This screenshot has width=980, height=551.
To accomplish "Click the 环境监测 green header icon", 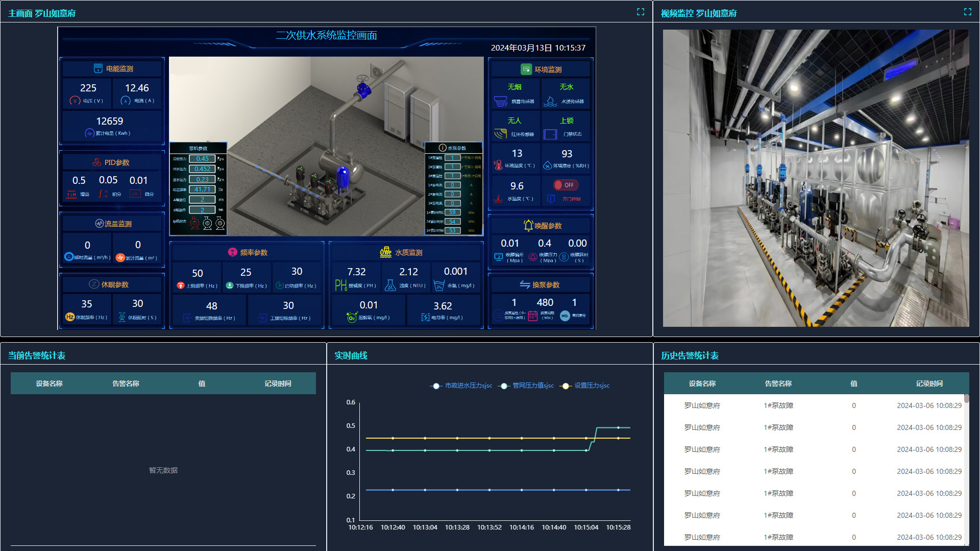I will (526, 69).
